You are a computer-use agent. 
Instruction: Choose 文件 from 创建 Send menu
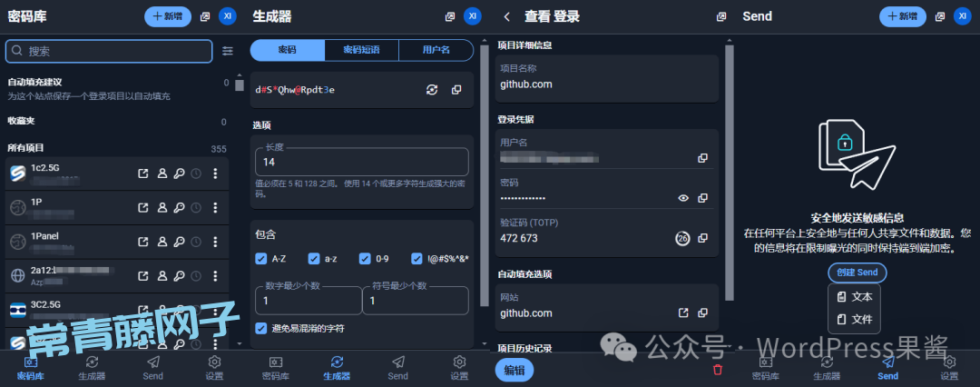(855, 320)
